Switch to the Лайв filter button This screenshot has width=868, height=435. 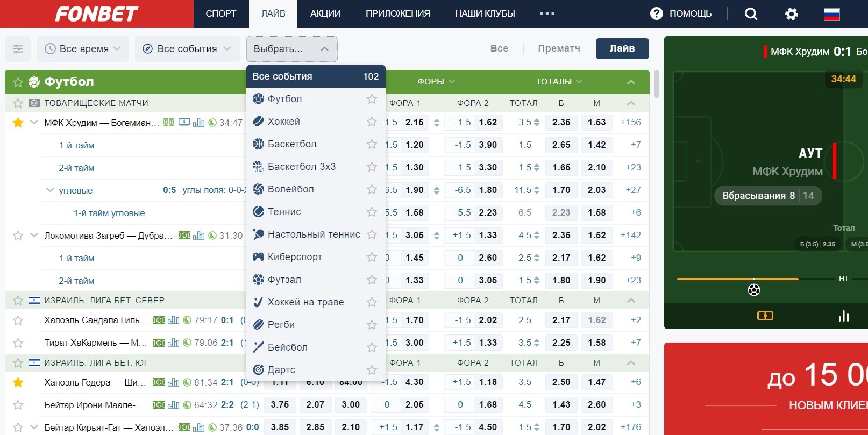pyautogui.click(x=622, y=48)
